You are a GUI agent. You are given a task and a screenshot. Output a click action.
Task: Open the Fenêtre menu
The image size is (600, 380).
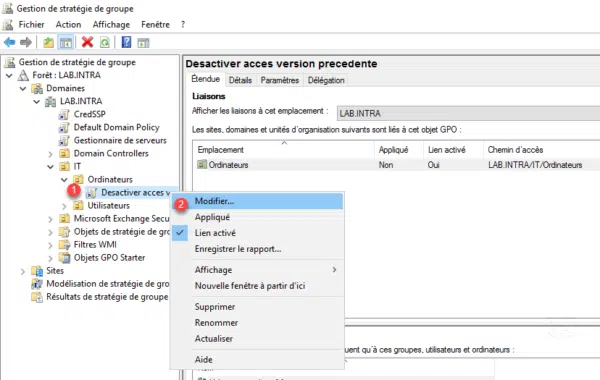pos(155,24)
